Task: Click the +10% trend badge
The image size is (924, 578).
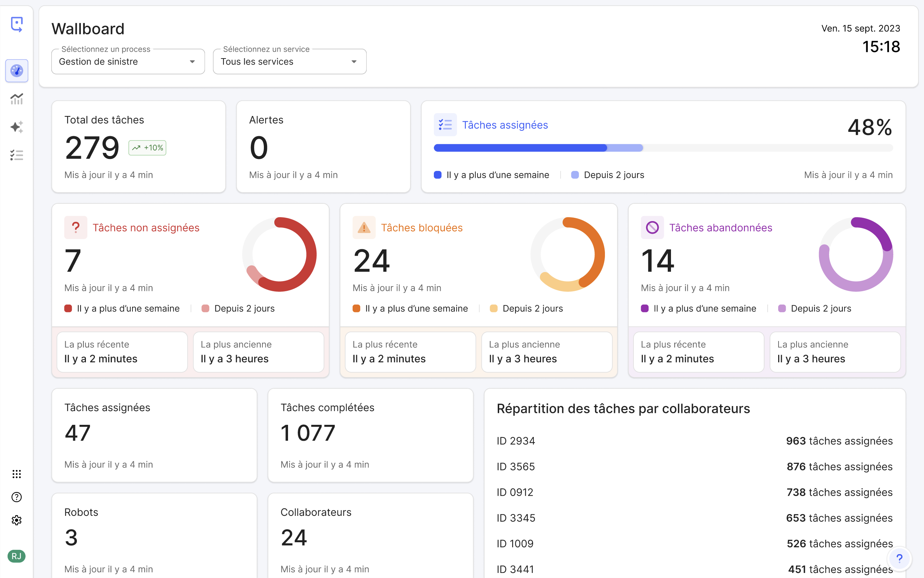Action: point(147,148)
